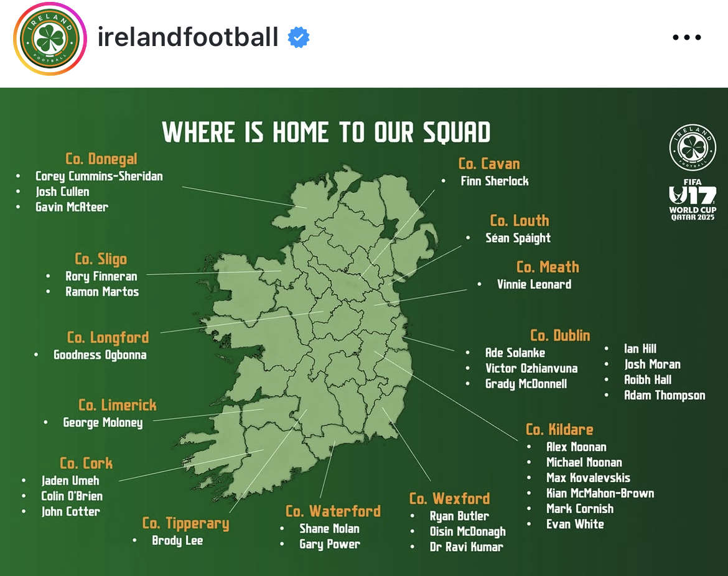Open the three-dot more options menu

point(687,38)
